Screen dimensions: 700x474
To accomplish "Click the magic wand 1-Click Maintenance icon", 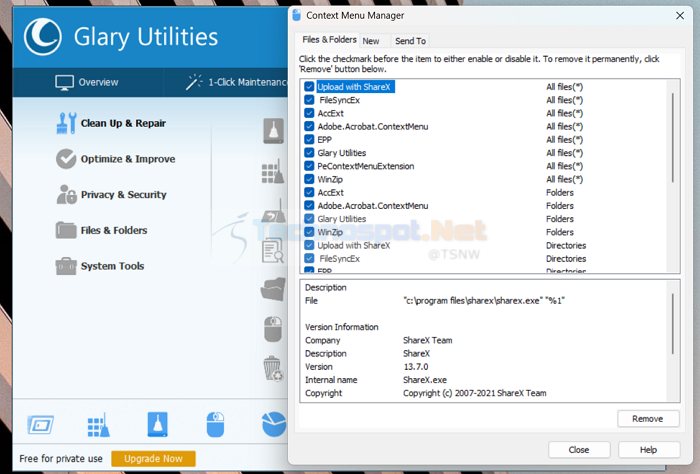I will point(194,82).
